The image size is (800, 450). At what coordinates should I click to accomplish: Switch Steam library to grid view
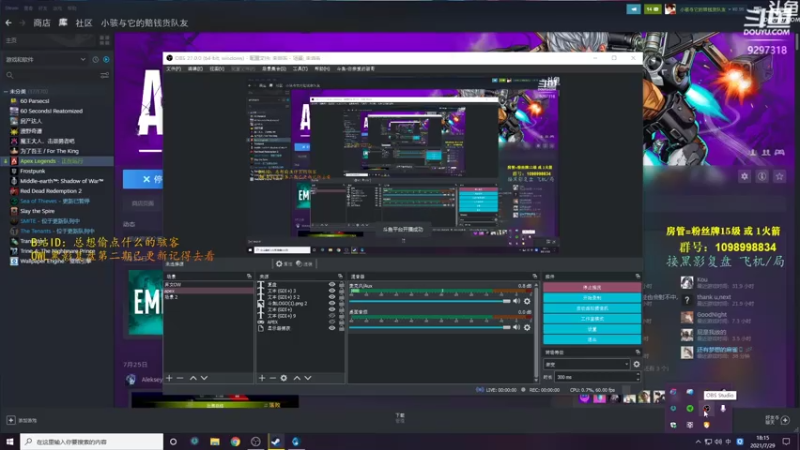[105, 40]
